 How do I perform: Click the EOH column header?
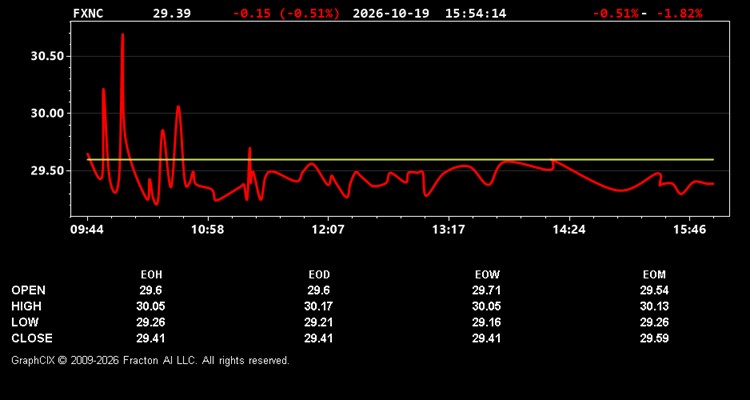(151, 275)
